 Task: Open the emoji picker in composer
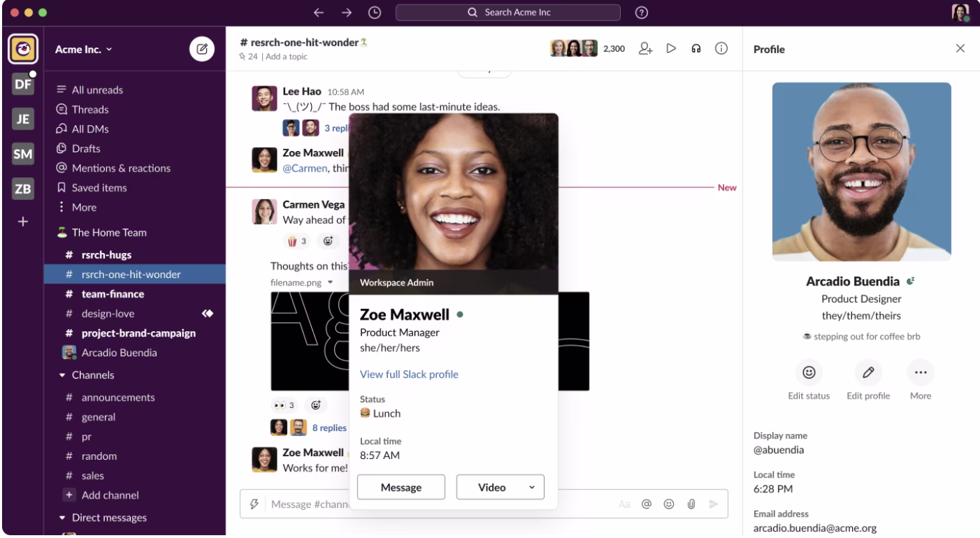669,504
